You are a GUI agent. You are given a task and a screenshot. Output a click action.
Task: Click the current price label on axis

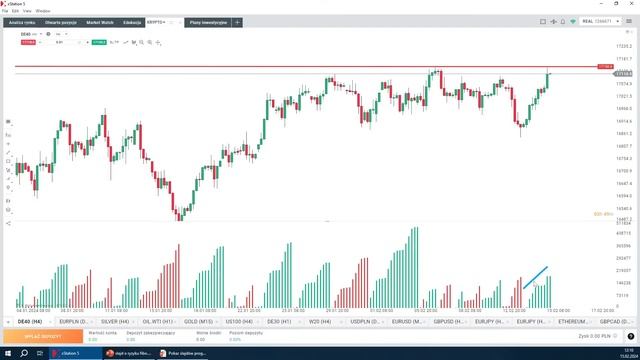pyautogui.click(x=623, y=73)
